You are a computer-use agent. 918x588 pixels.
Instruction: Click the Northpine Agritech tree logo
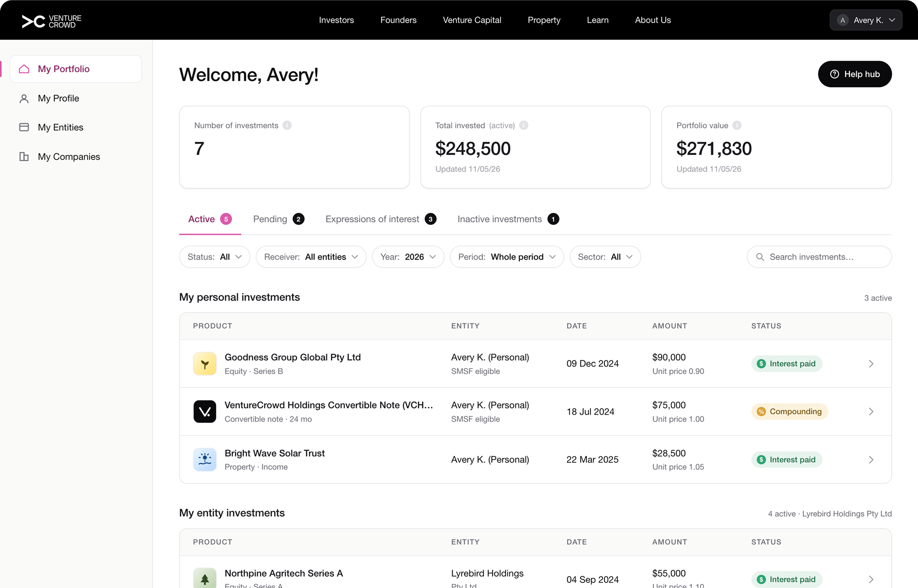click(205, 578)
